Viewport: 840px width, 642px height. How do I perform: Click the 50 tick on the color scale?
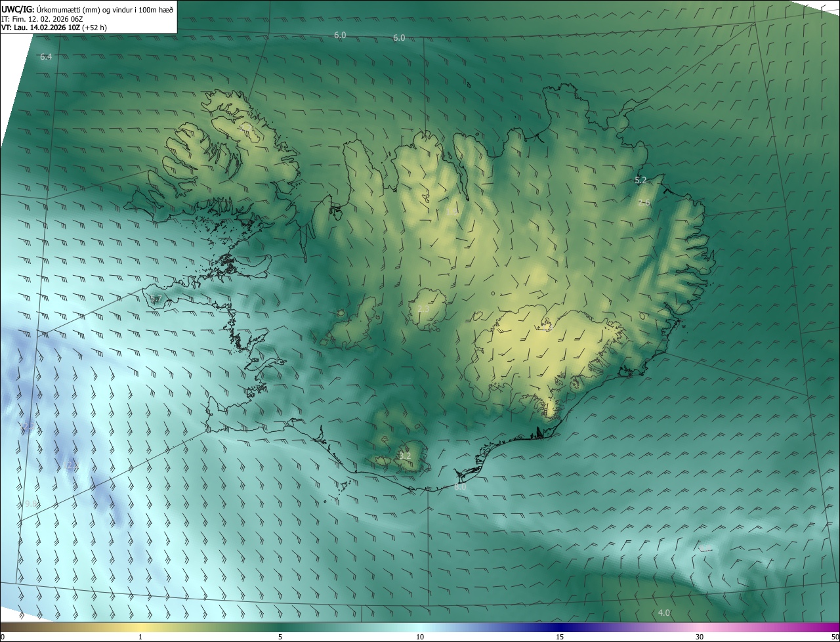pos(835,637)
